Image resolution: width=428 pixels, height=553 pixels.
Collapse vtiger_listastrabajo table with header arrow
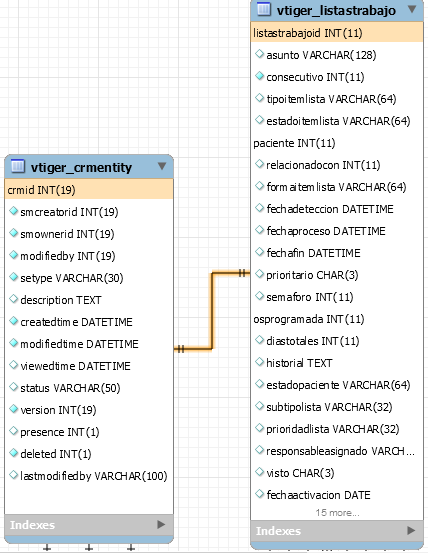(412, 9)
